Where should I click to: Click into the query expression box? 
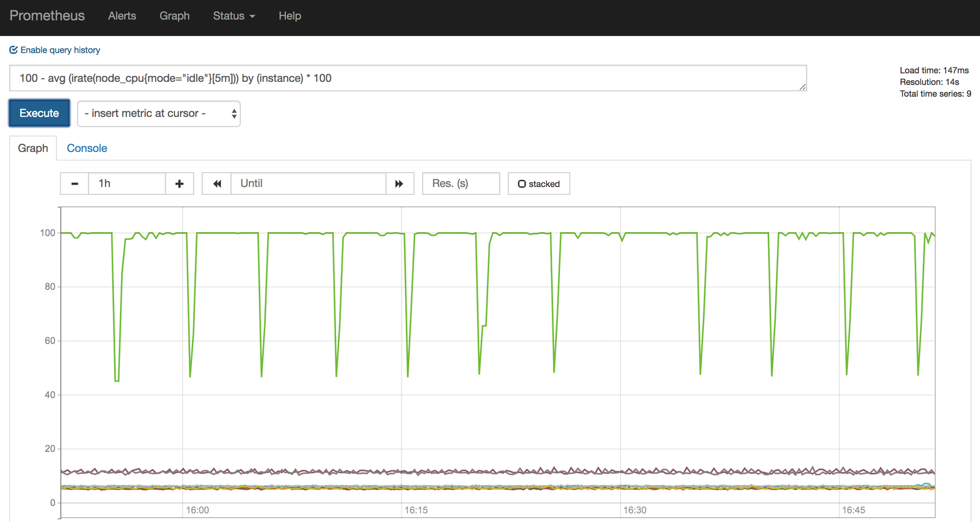[x=408, y=78]
